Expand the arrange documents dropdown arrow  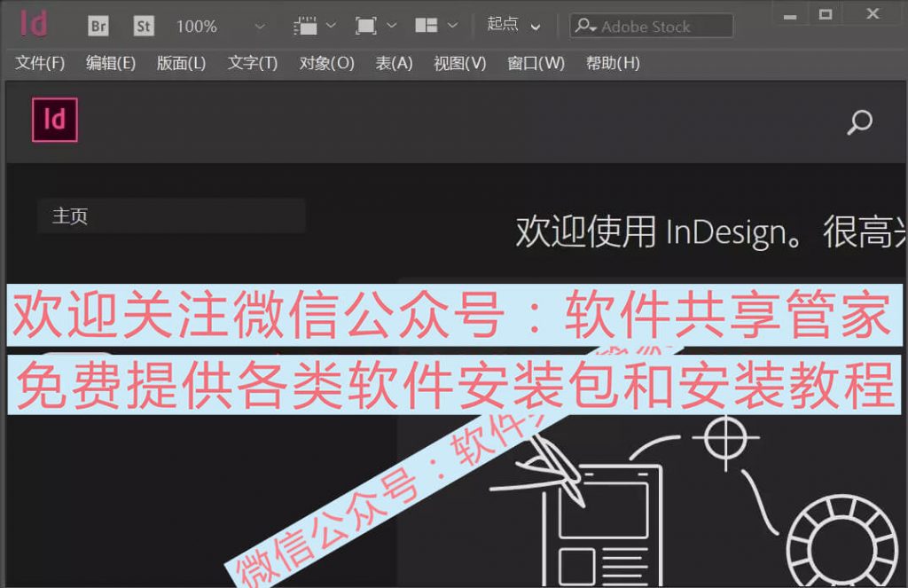click(x=453, y=26)
